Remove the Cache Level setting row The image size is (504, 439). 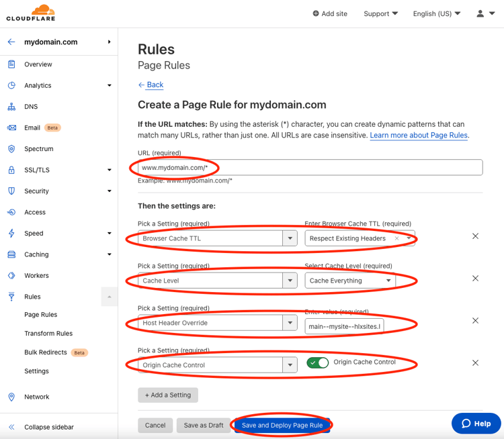point(475,278)
